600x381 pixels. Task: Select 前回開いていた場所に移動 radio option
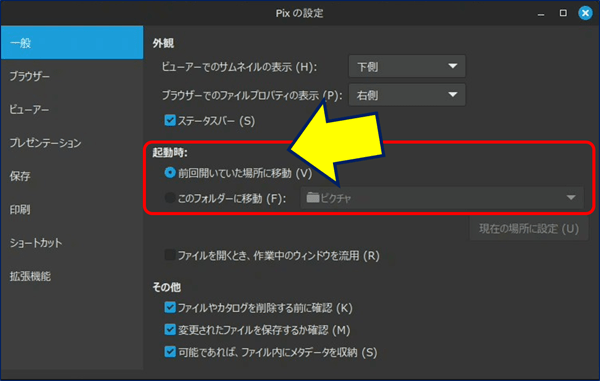[x=170, y=173]
